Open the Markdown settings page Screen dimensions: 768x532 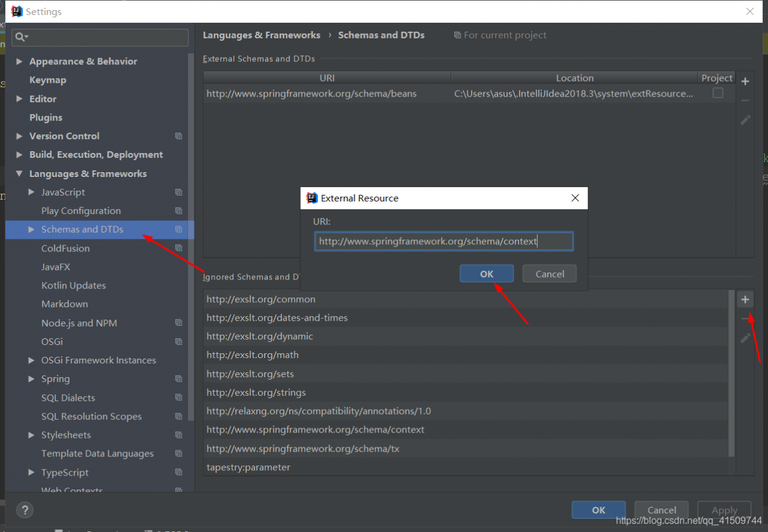pos(65,304)
